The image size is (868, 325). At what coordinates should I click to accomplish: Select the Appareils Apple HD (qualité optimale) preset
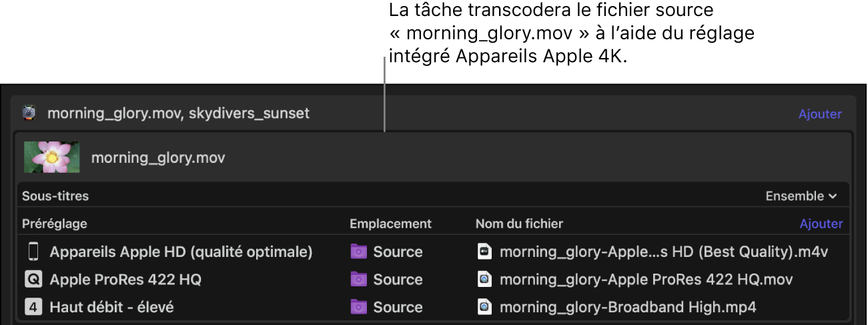tap(181, 252)
